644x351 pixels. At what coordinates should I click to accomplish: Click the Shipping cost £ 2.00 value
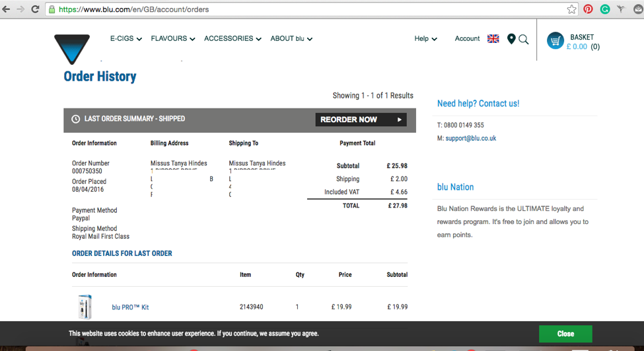(399, 179)
